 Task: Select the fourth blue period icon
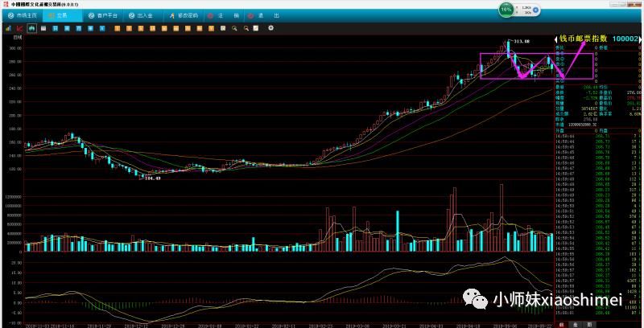point(90,28)
